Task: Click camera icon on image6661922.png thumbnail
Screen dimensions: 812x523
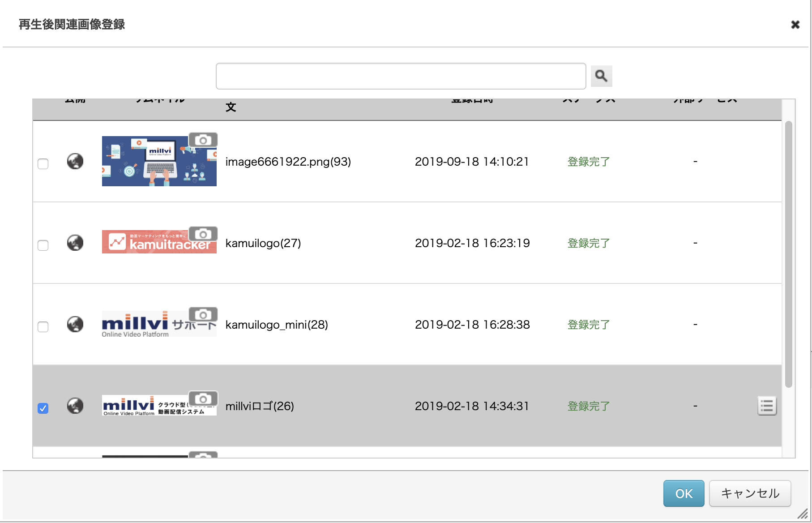Action: [x=203, y=140]
